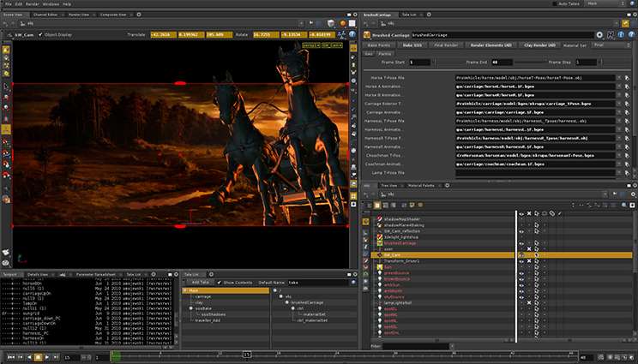This screenshot has width=638, height=364.
Task: Click the viewport help icon
Action: click(352, 35)
